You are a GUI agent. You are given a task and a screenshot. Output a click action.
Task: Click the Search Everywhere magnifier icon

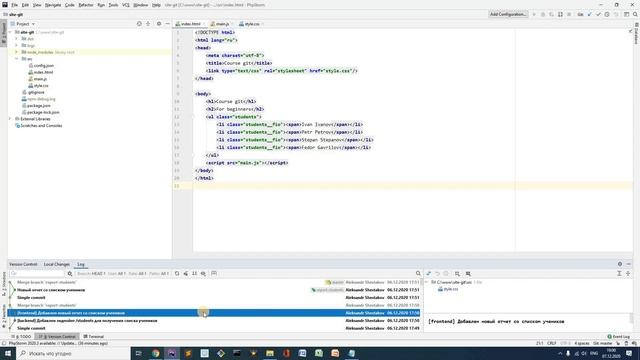(635, 14)
